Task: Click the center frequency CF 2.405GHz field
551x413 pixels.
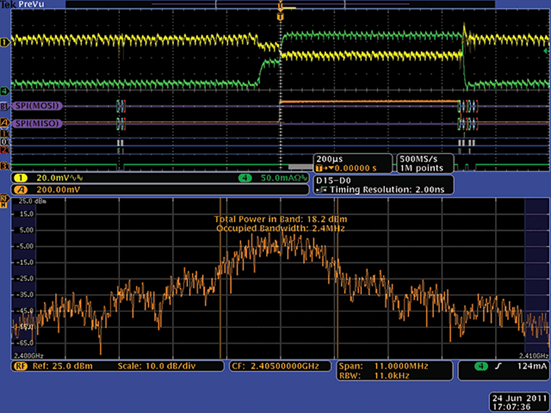Action: [280, 366]
